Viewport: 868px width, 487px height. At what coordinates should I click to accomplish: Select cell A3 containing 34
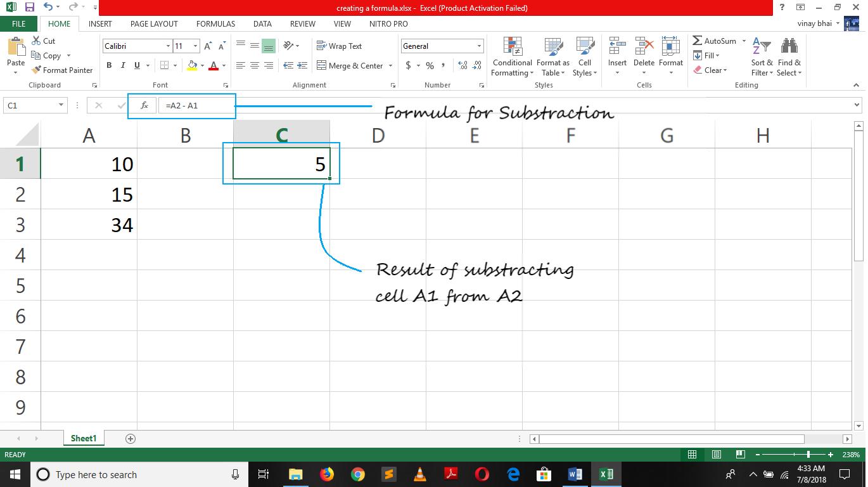coord(89,225)
